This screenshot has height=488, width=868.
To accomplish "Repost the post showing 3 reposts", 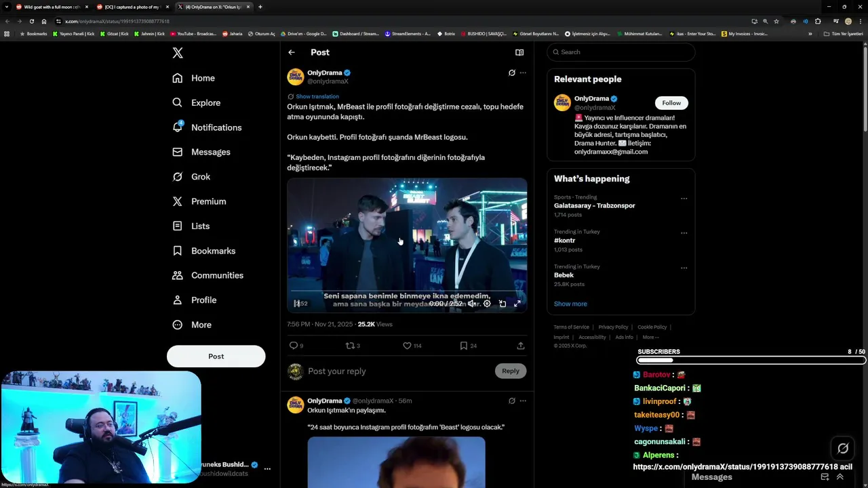I will point(353,346).
